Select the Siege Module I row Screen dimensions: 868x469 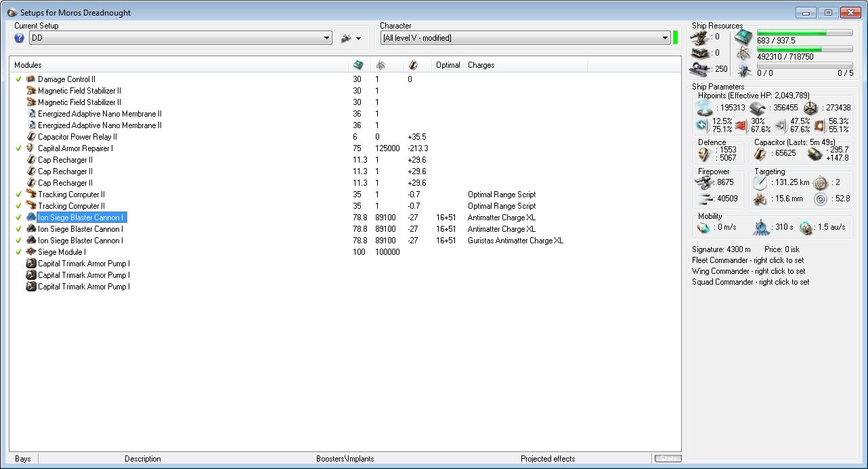pyautogui.click(x=345, y=252)
